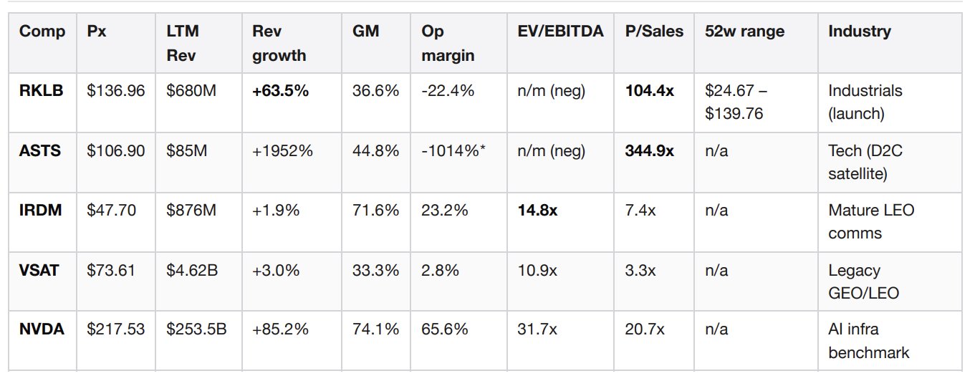Click VSAT's $73.61 price cell
The width and height of the screenshot is (980, 381).
[x=111, y=270]
